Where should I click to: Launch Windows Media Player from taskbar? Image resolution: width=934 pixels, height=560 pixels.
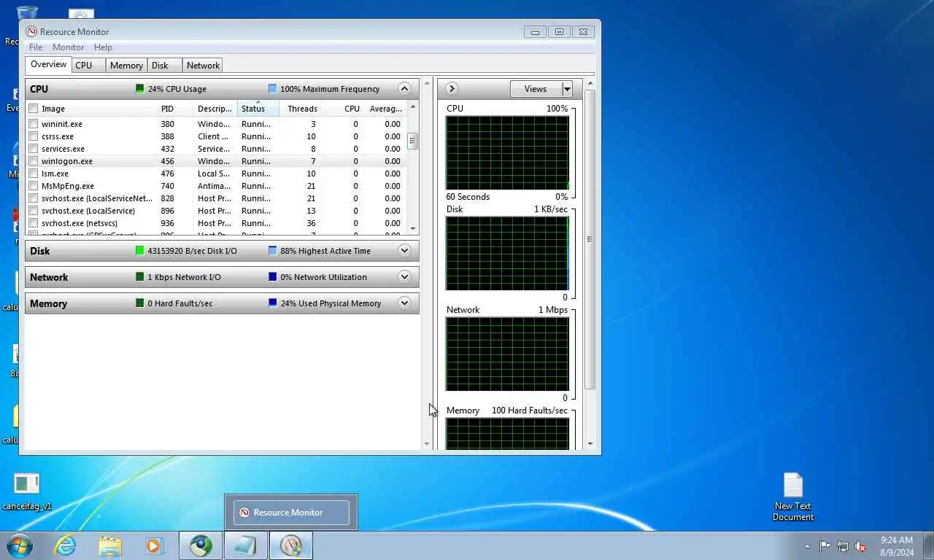coord(155,545)
